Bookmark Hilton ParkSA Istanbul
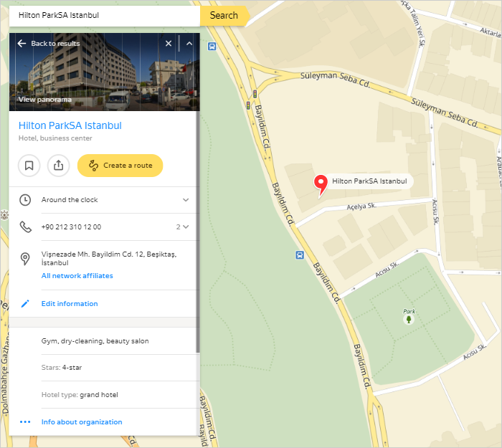 (x=29, y=166)
